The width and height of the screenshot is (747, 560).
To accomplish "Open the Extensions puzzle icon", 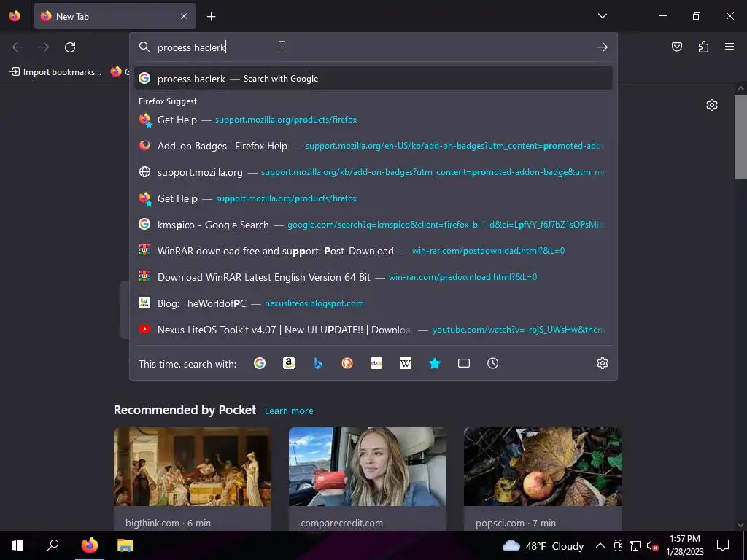I will tap(703, 47).
